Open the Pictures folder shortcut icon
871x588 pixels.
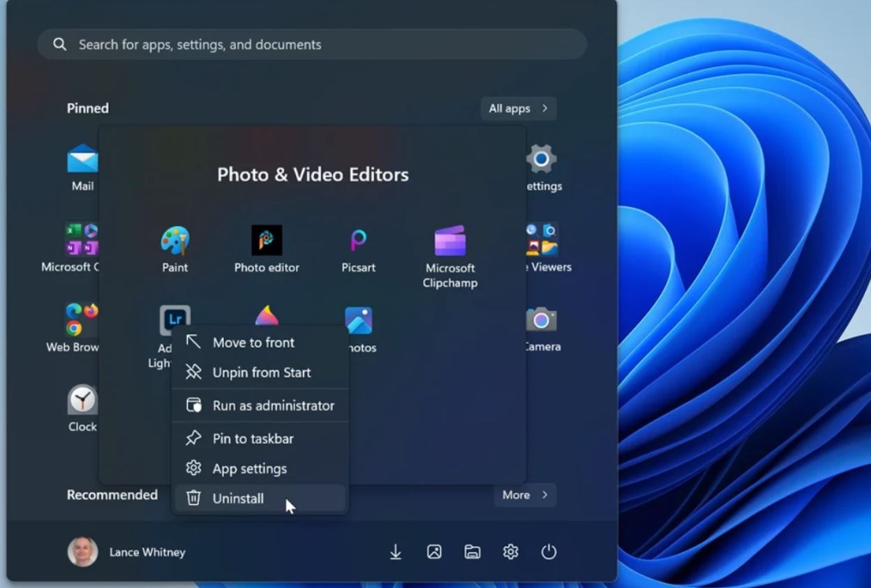point(434,552)
